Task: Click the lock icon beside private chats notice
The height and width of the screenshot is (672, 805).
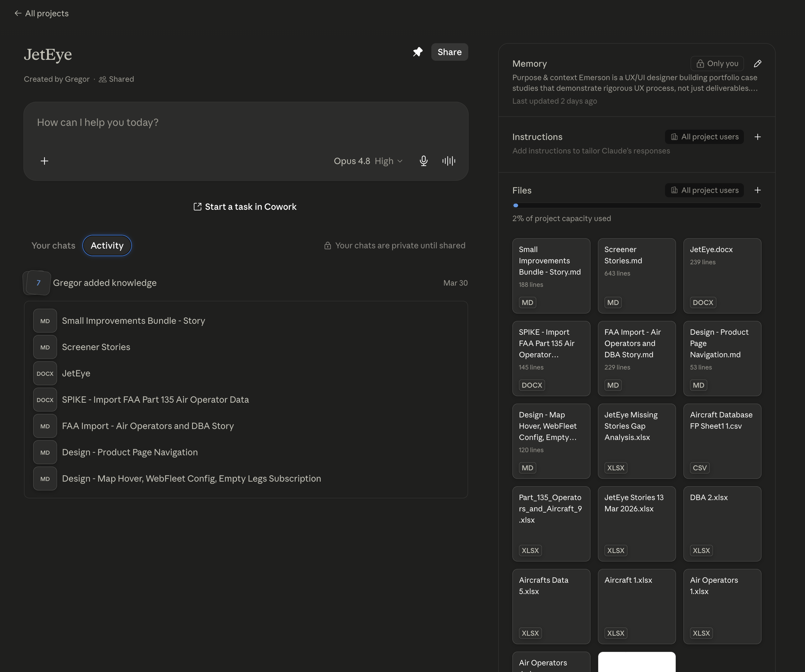Action: pos(327,246)
